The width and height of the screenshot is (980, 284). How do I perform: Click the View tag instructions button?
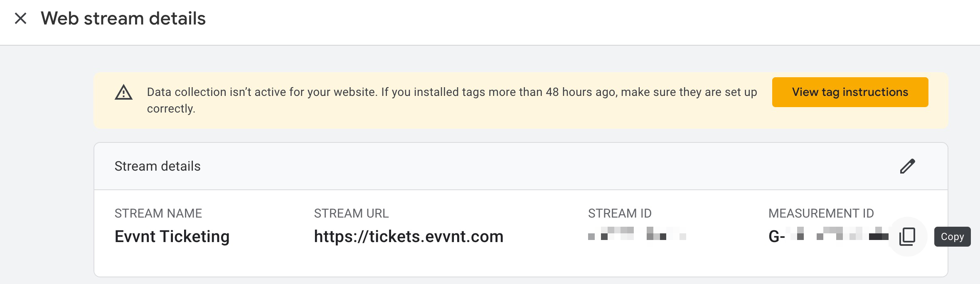pyautogui.click(x=850, y=92)
